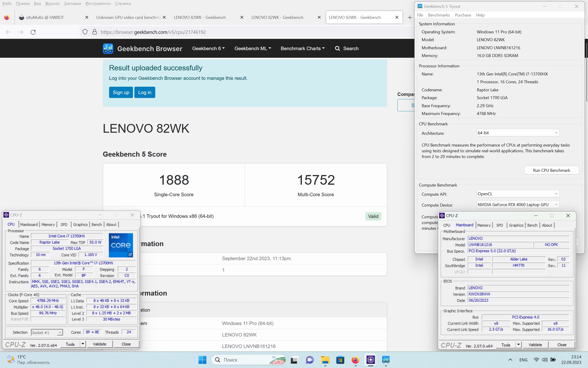Switch to Memory tab in left CPU-Z
The height and width of the screenshot is (368, 588).
(x=48, y=224)
